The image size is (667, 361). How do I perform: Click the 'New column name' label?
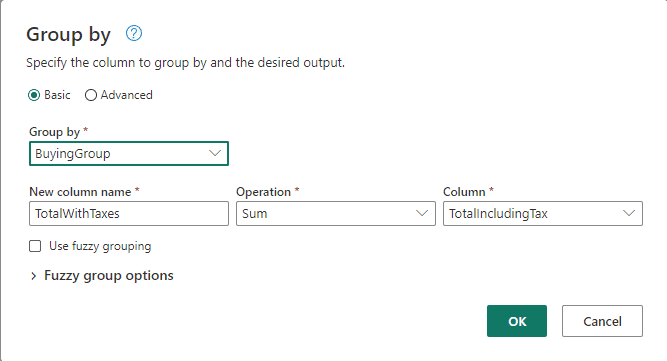(x=80, y=192)
